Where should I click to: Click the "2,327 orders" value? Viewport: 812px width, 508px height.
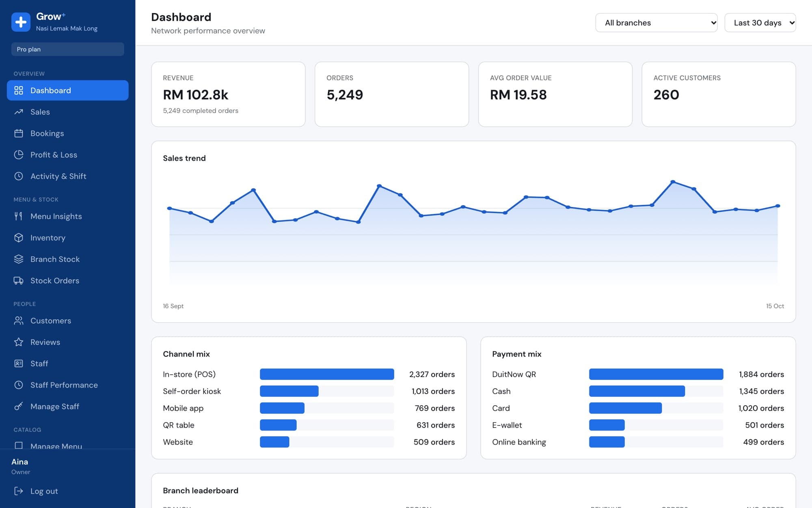click(432, 374)
